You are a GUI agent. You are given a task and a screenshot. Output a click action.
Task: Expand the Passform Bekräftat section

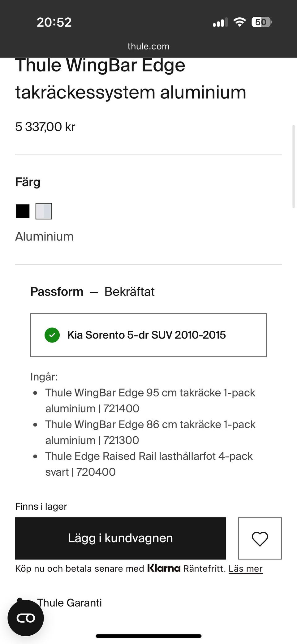[93, 291]
